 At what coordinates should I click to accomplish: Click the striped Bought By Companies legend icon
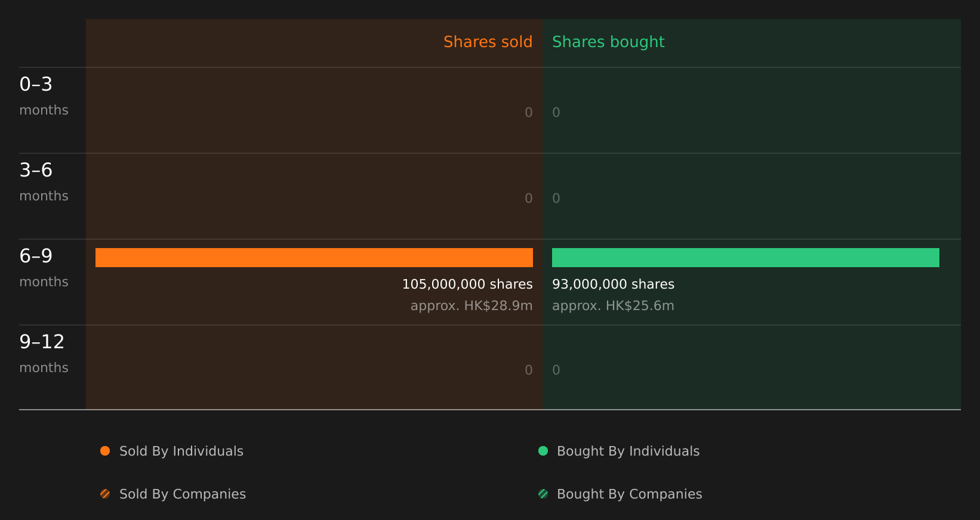[543, 494]
